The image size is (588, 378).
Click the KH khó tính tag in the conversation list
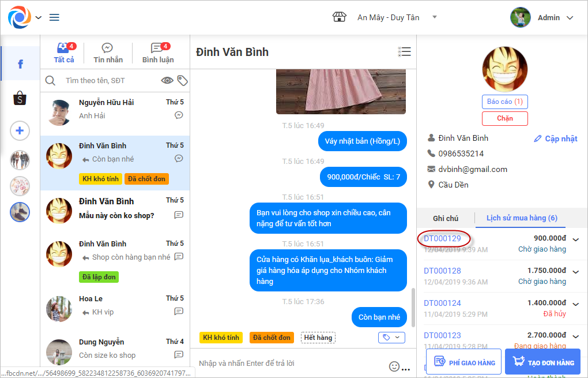pyautogui.click(x=100, y=179)
